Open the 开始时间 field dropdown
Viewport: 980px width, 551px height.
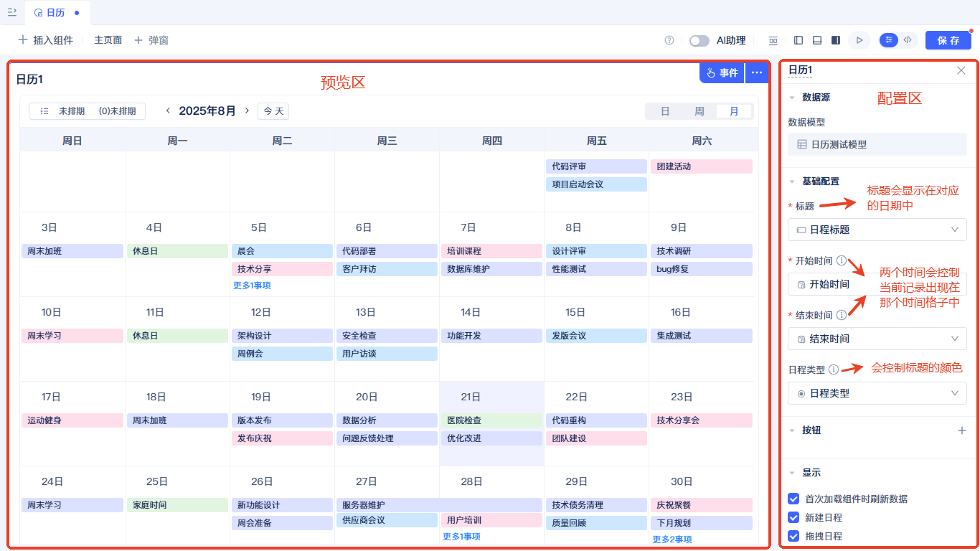click(x=877, y=284)
